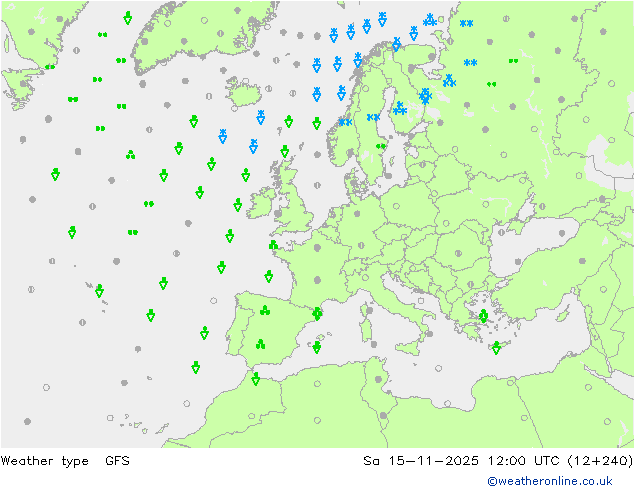The image size is (634, 490).
Task: Select the open circle symbol over Poland
Action: click(396, 206)
